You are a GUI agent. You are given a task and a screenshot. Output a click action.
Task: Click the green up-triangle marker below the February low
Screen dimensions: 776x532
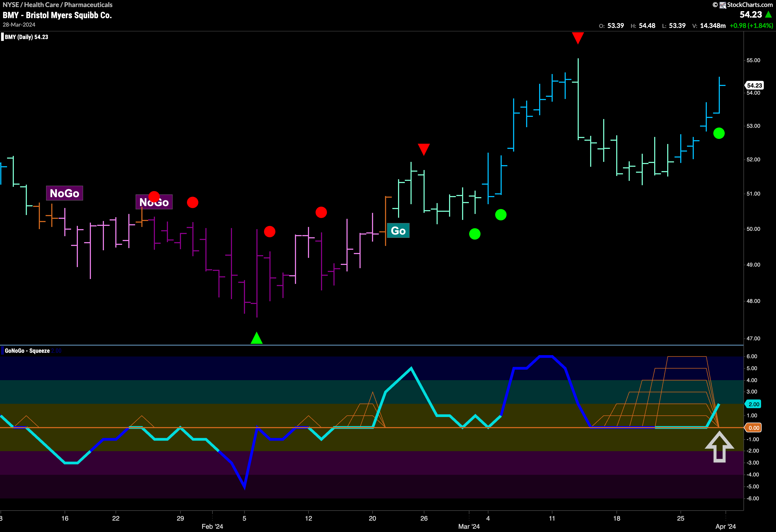click(x=256, y=338)
